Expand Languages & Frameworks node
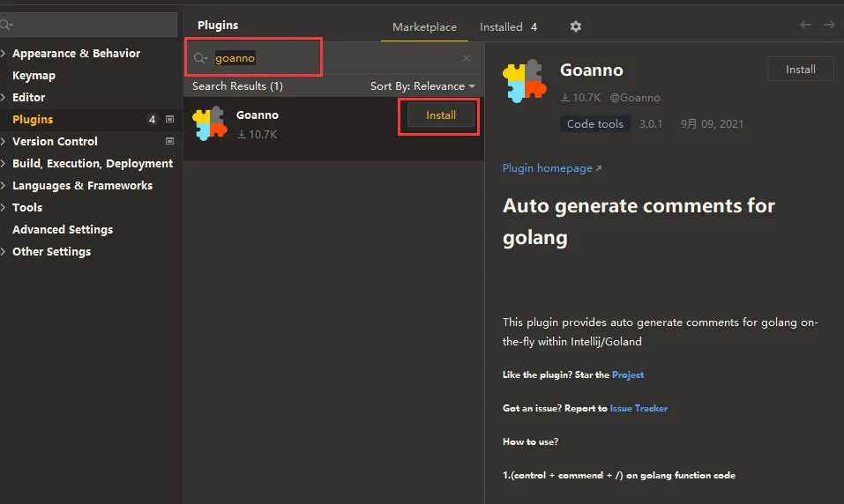844x504 pixels. (x=4, y=186)
